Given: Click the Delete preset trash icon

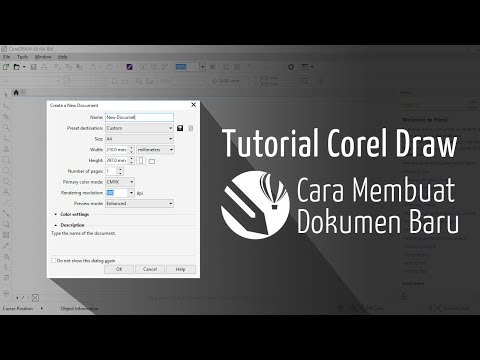Looking at the screenshot, I should [191, 128].
